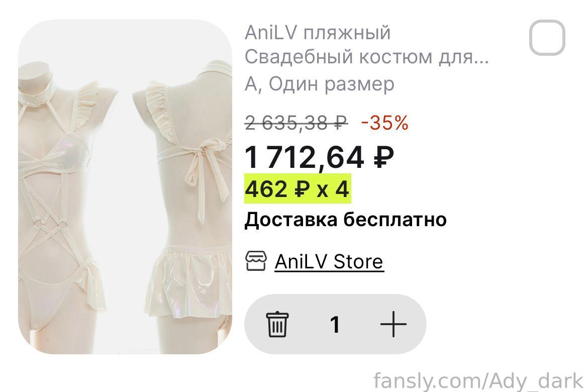Increase quantity with the plus icon

393,324
